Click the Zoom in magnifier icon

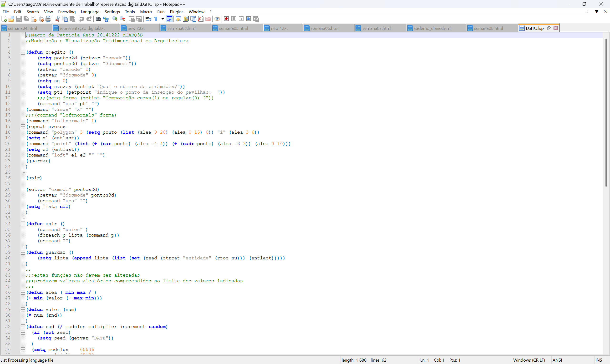(115, 19)
